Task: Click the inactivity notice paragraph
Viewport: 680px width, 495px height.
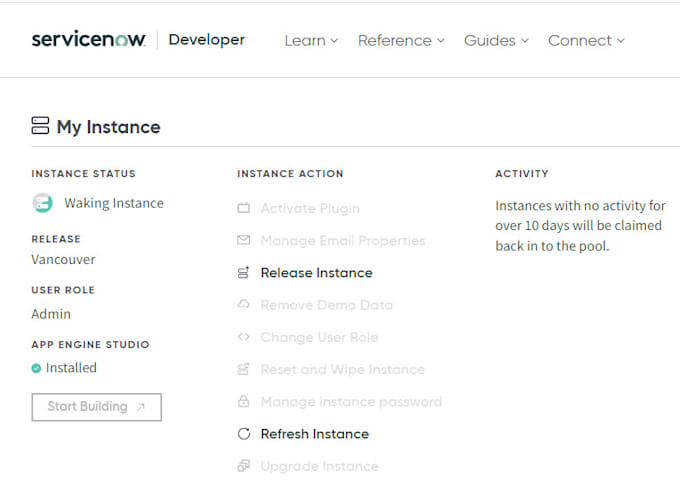Action: (x=580, y=226)
